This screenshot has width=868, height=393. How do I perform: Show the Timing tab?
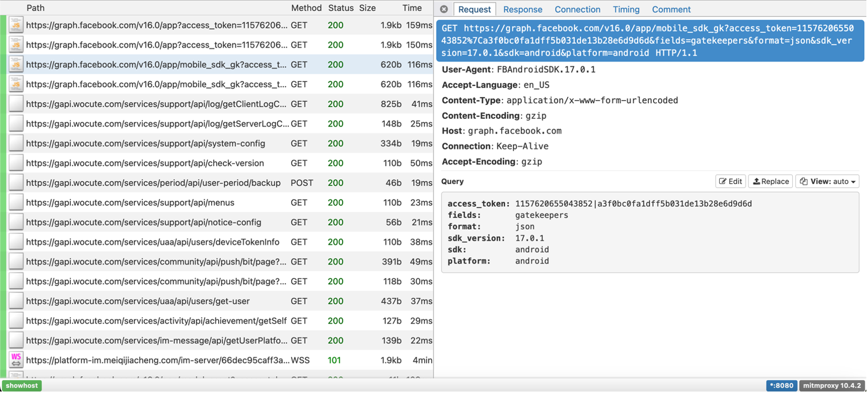click(x=626, y=9)
